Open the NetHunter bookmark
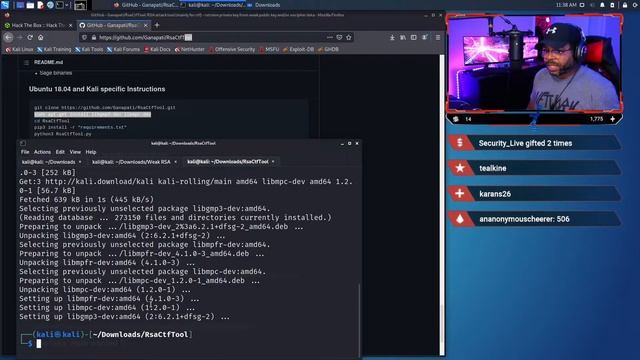Image resolution: width=640 pixels, height=360 pixels. (x=189, y=49)
